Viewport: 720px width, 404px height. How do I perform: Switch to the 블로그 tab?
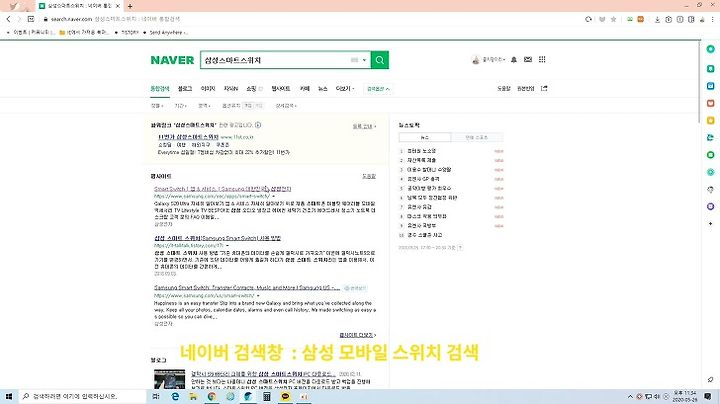(x=185, y=89)
